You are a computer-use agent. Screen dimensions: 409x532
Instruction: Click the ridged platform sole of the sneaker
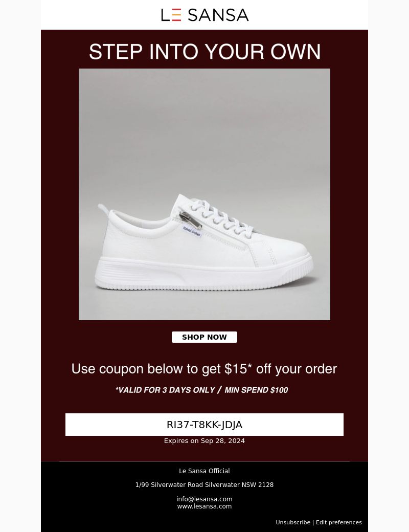203,274
